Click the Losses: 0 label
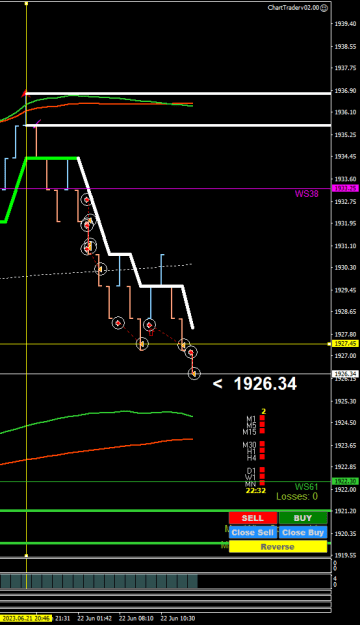The image size is (360, 625). [x=297, y=496]
